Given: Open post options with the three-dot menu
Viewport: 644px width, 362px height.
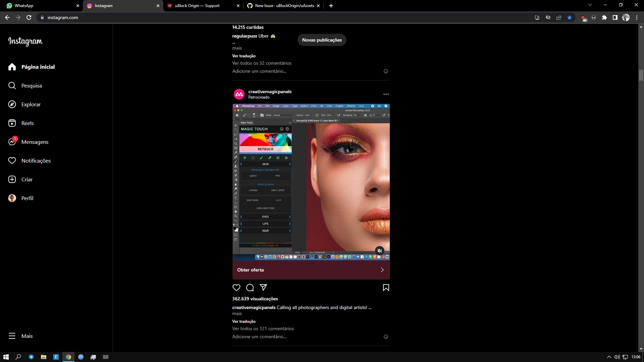Looking at the screenshot, I should point(386,94).
